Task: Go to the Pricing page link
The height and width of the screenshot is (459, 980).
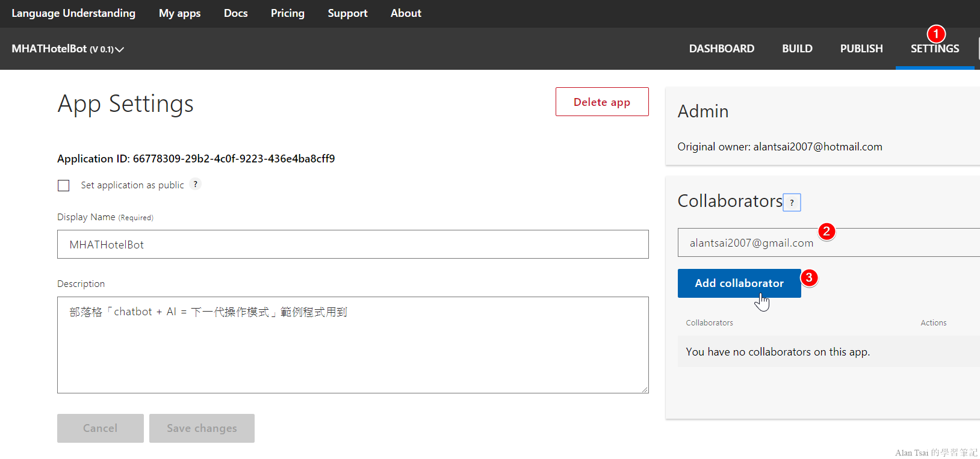Action: tap(287, 13)
